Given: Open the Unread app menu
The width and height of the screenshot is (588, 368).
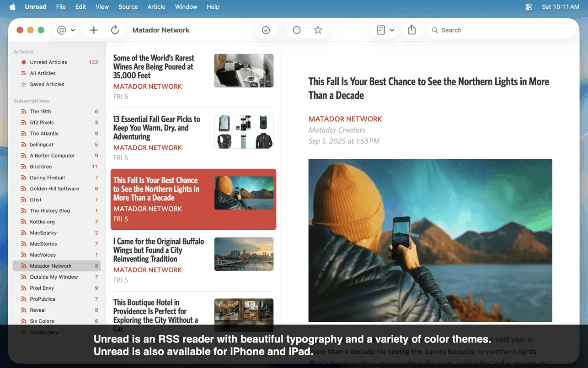Looking at the screenshot, I should [36, 7].
